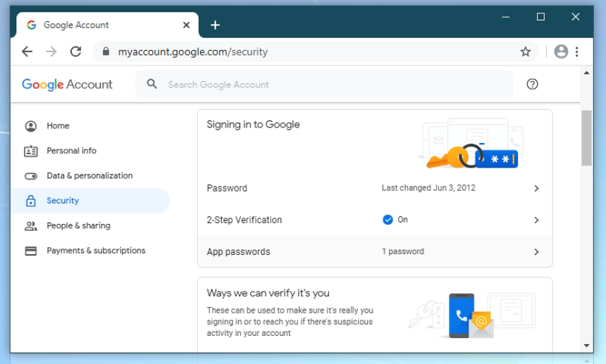
Task: Click the help question mark icon
Action: point(532,84)
